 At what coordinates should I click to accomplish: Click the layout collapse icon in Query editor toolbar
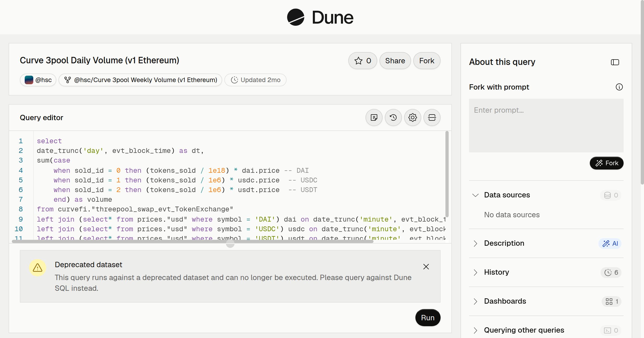coord(432,117)
